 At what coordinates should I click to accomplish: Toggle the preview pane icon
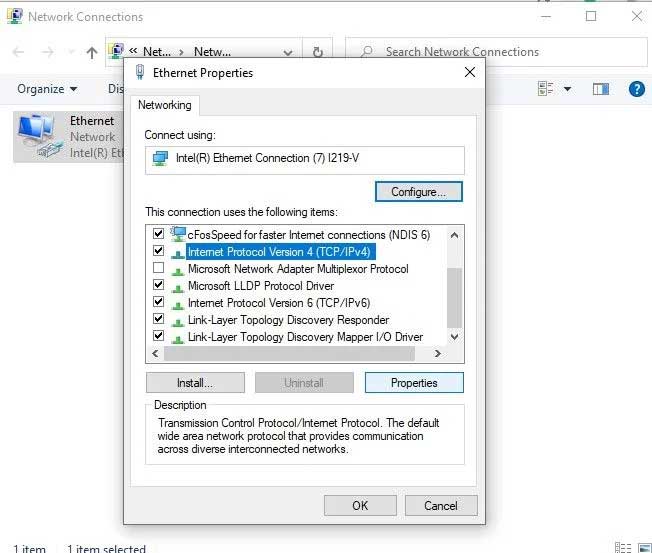coord(600,89)
